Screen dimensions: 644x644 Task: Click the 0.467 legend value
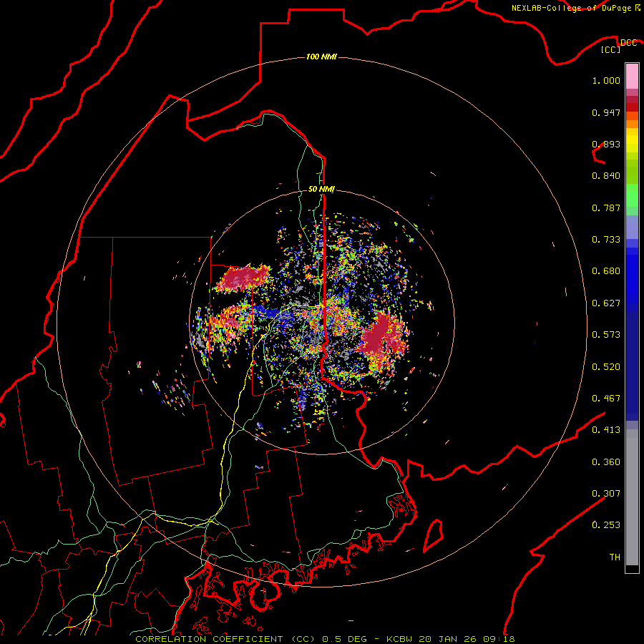click(x=606, y=399)
